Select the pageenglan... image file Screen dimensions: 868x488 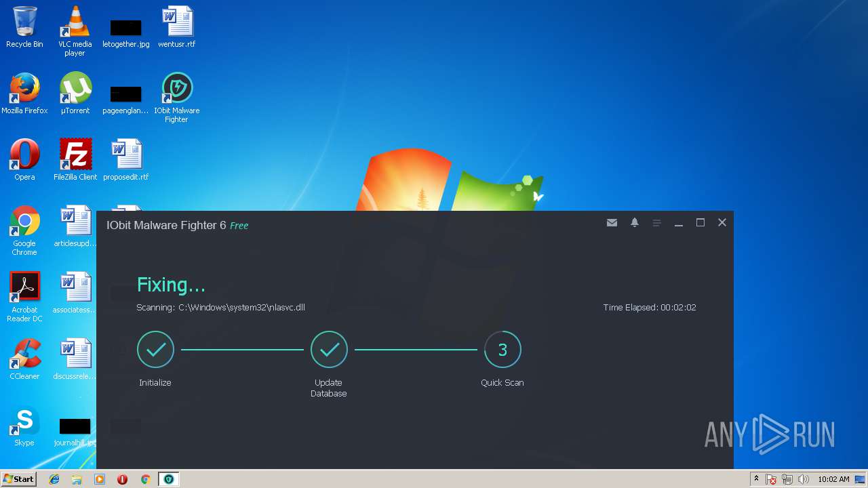125,99
